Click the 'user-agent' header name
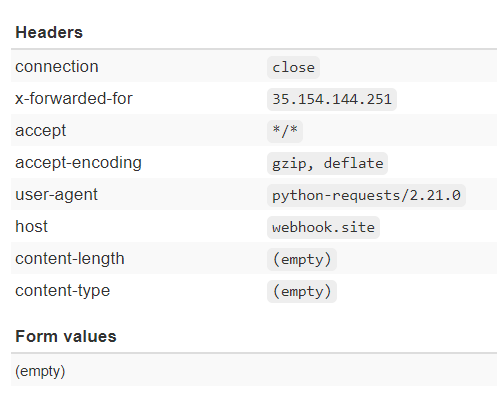Image resolution: width=497 pixels, height=406 pixels. 56,195
